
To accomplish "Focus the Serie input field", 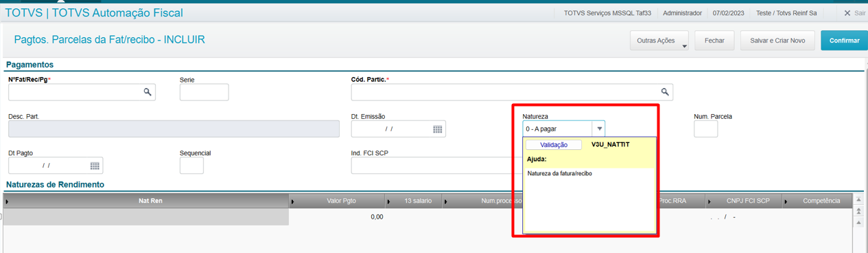I will click(x=204, y=91).
